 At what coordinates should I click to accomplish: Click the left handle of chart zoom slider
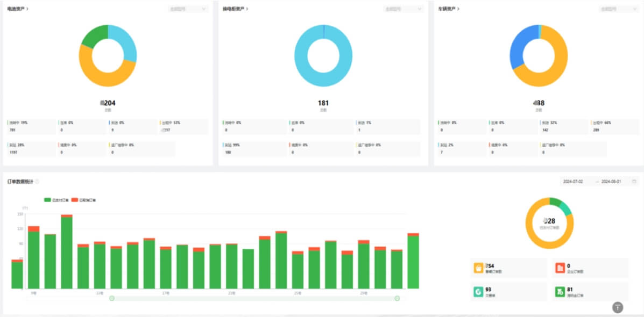click(x=112, y=298)
